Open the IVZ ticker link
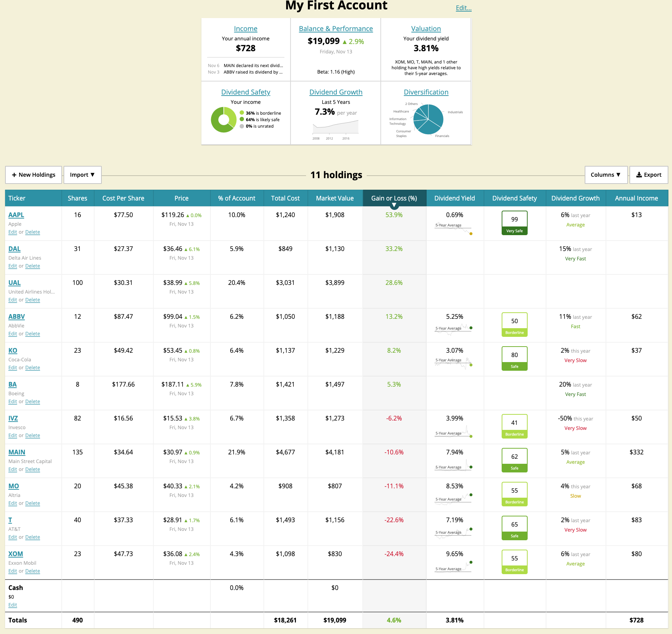The image size is (672, 634). (13, 418)
